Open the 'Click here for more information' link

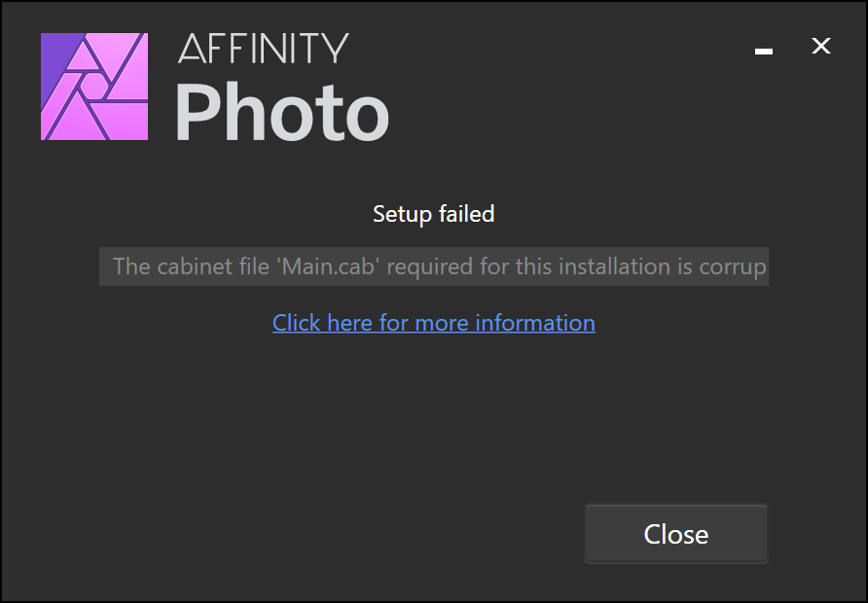pyautogui.click(x=433, y=323)
